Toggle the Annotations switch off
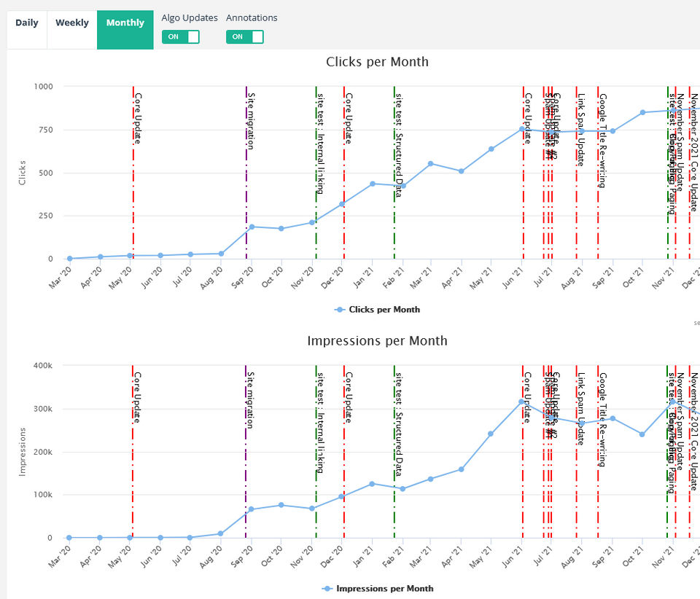700x599 pixels. (245, 37)
